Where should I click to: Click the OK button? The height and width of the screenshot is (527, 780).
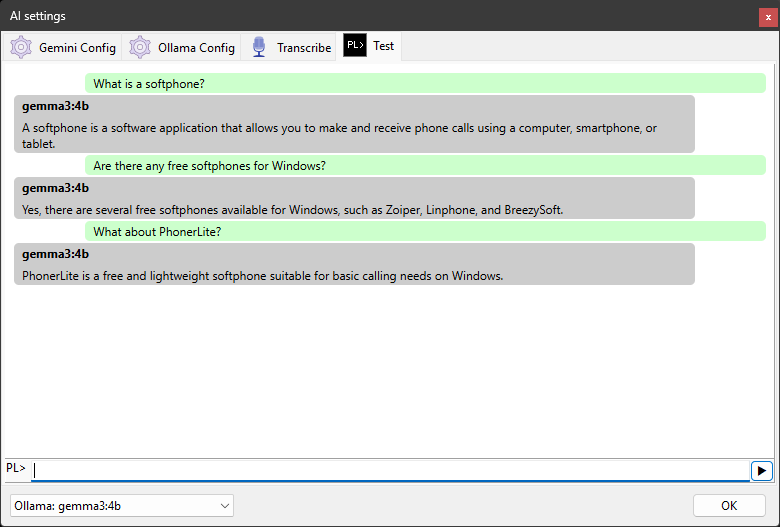[x=729, y=506]
